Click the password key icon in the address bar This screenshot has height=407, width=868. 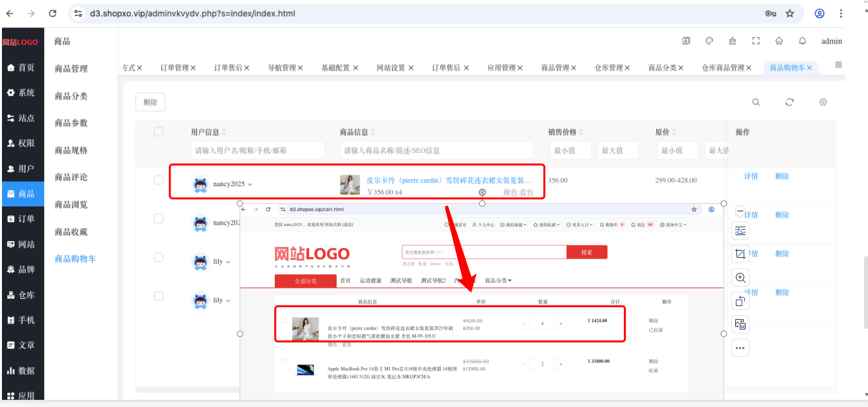pos(770,13)
